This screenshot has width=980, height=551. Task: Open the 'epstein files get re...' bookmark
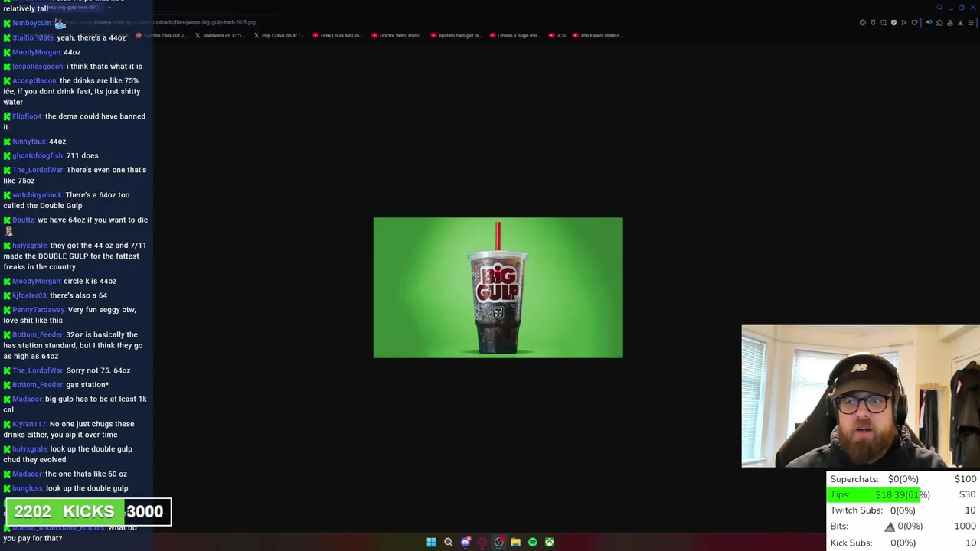point(456,35)
